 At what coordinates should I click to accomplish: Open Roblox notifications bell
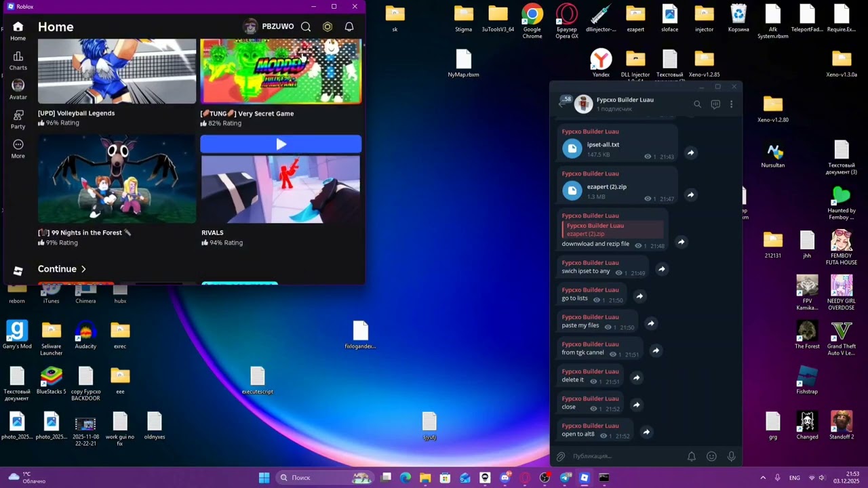point(349,26)
